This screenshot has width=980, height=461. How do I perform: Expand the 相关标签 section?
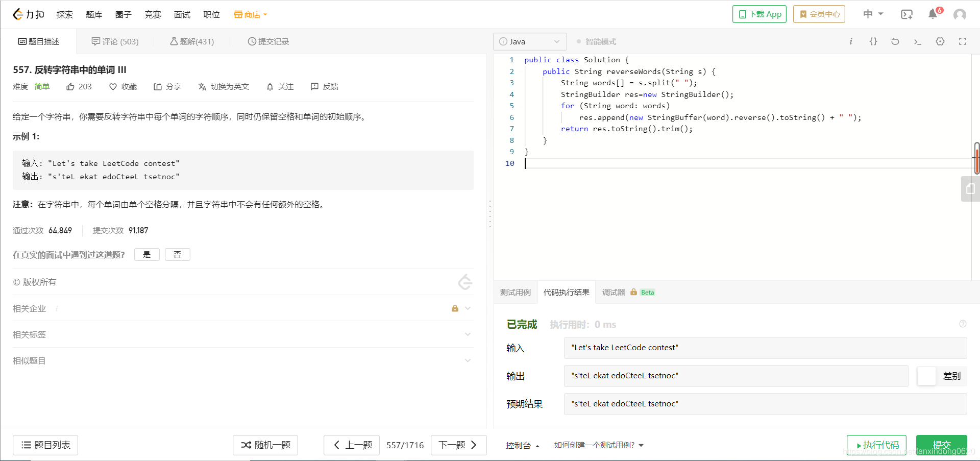(243, 334)
